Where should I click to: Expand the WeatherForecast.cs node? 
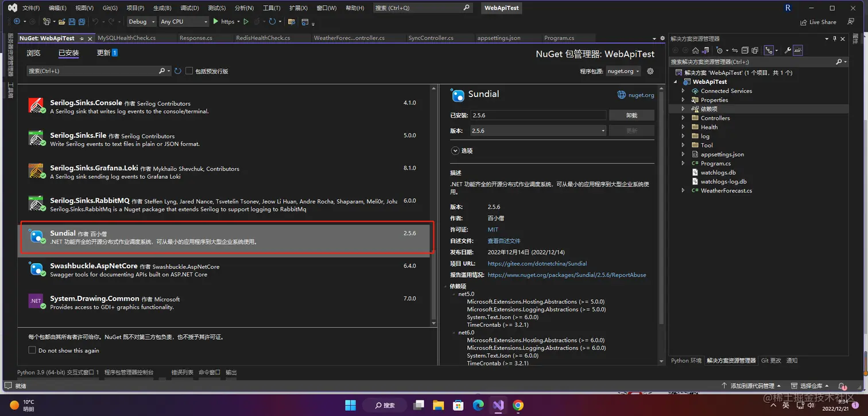(x=683, y=190)
